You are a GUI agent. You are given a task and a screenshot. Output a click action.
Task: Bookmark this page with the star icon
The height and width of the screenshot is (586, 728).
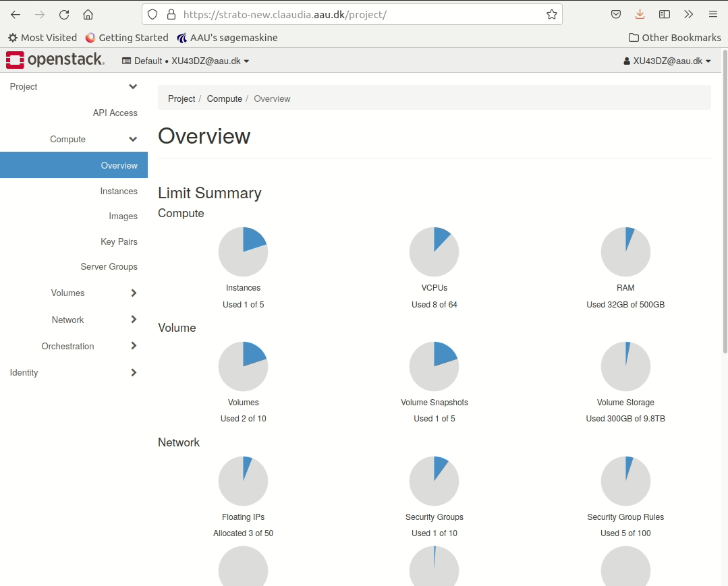click(x=551, y=14)
